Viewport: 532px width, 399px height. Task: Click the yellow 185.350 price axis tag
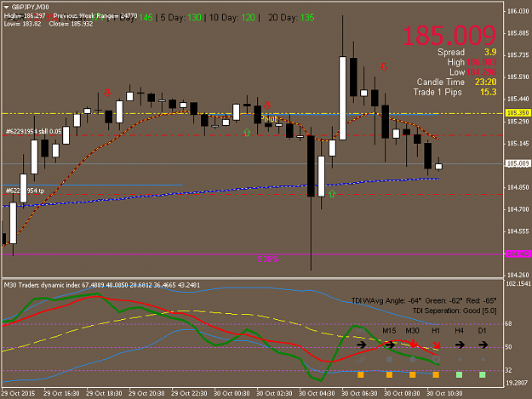coord(518,112)
